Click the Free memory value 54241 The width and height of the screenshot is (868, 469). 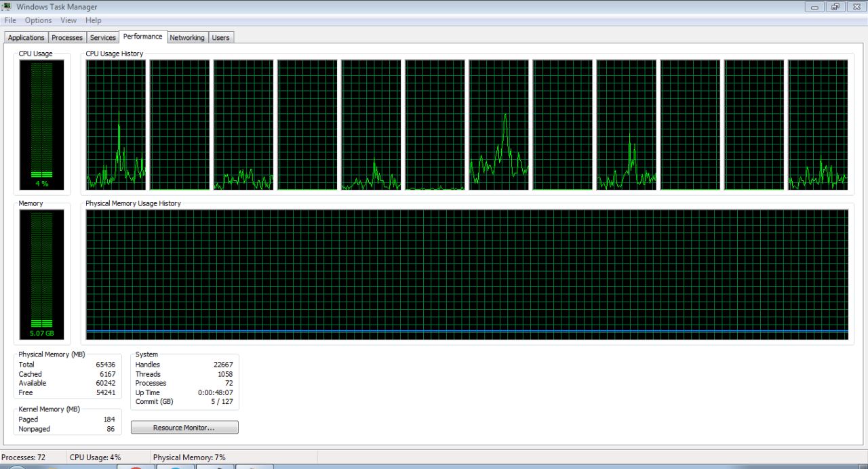[x=105, y=392]
